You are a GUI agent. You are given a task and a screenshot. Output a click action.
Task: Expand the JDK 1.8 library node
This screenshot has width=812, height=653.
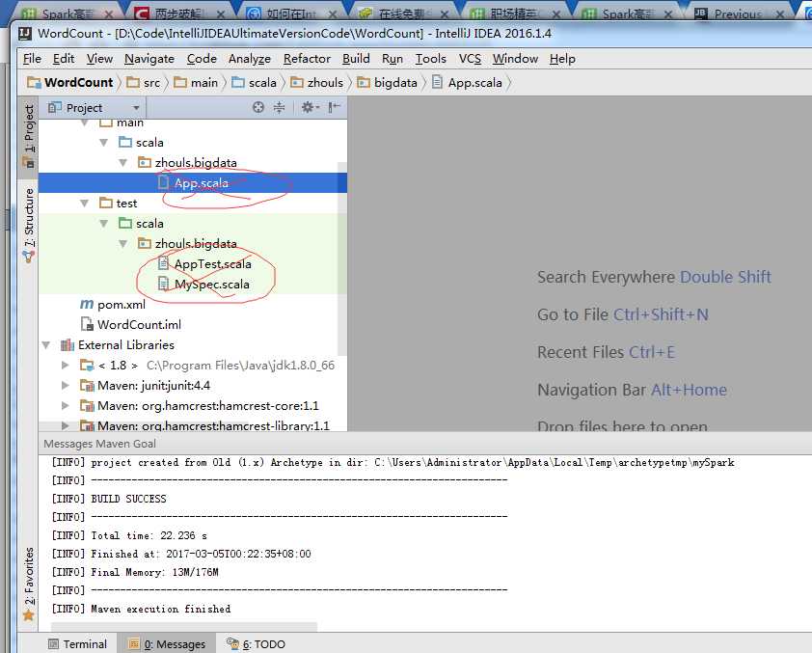[66, 365]
